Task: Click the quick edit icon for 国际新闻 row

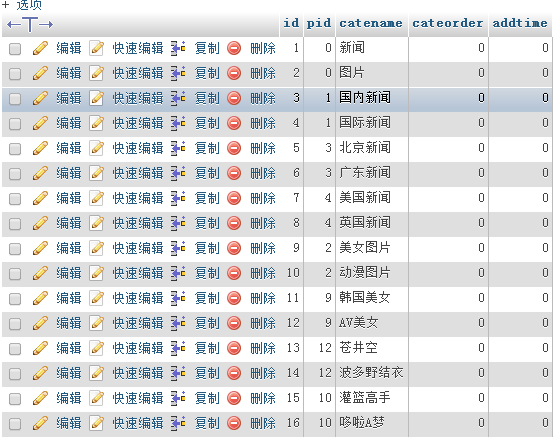Action: tap(96, 123)
